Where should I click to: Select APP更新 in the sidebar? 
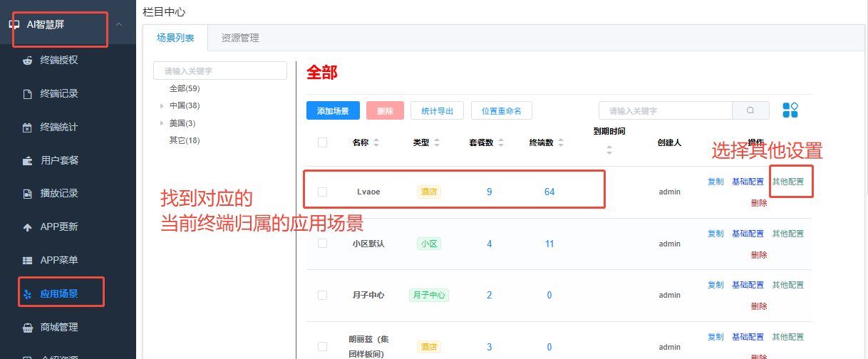click(58, 227)
